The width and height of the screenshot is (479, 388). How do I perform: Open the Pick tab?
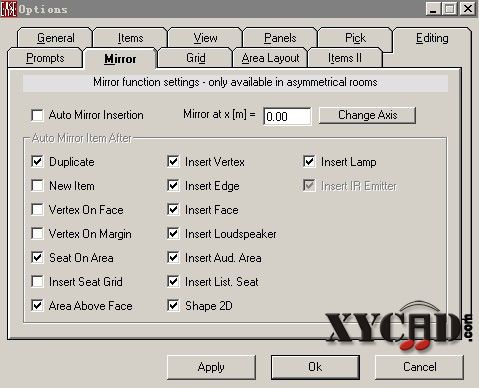pyautogui.click(x=355, y=38)
